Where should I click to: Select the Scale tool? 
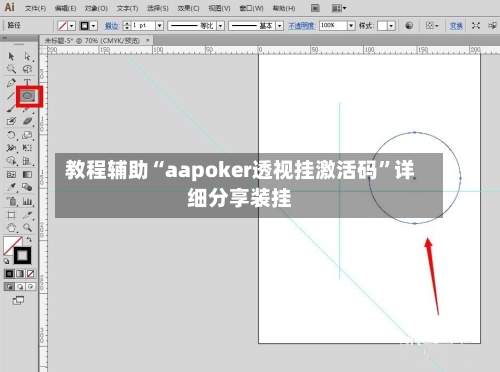tap(27, 135)
